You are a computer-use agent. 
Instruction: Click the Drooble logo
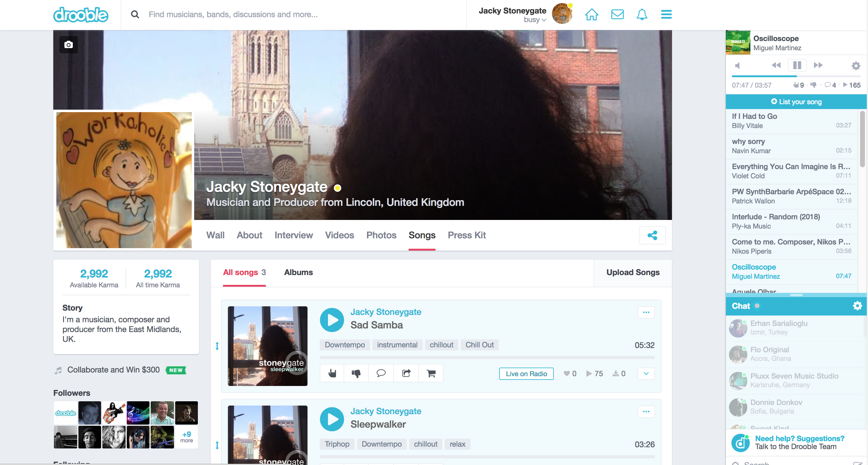click(x=81, y=14)
